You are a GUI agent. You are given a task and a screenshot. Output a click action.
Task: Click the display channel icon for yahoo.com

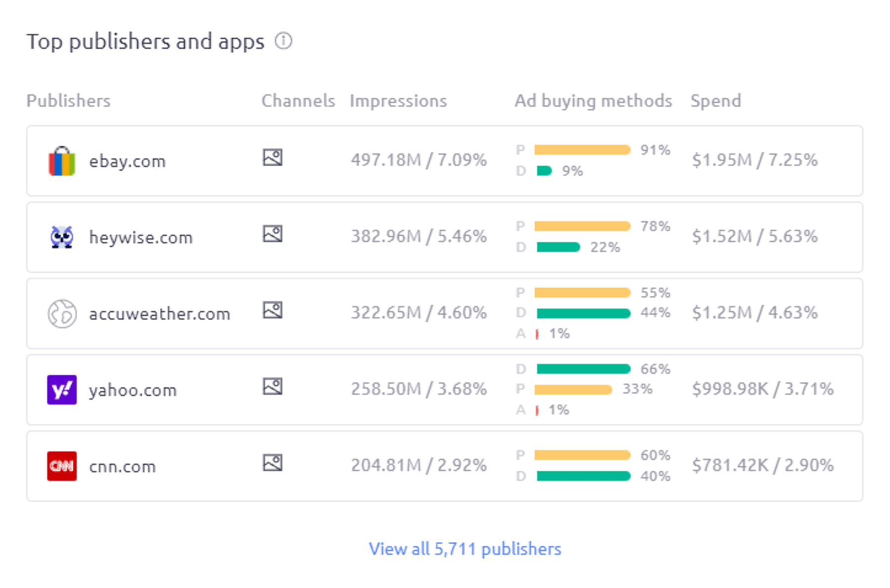pyautogui.click(x=272, y=386)
